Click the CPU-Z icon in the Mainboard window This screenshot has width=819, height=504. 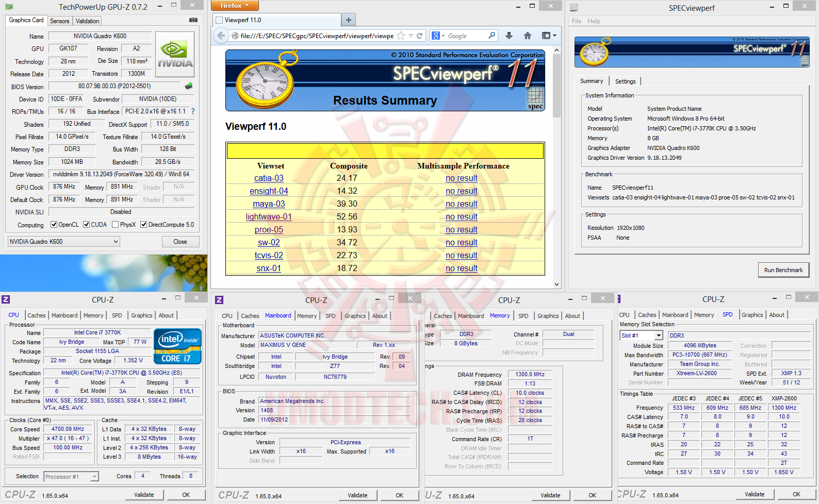click(x=219, y=300)
